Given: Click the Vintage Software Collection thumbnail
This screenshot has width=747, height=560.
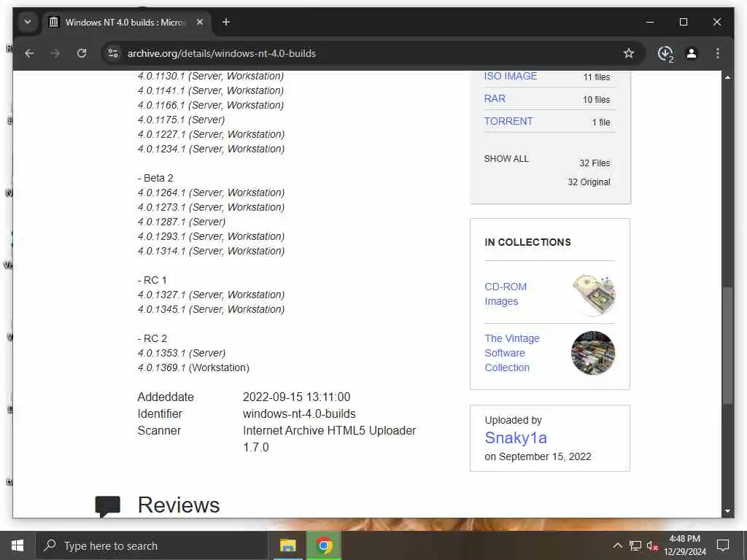Looking at the screenshot, I should (x=593, y=353).
